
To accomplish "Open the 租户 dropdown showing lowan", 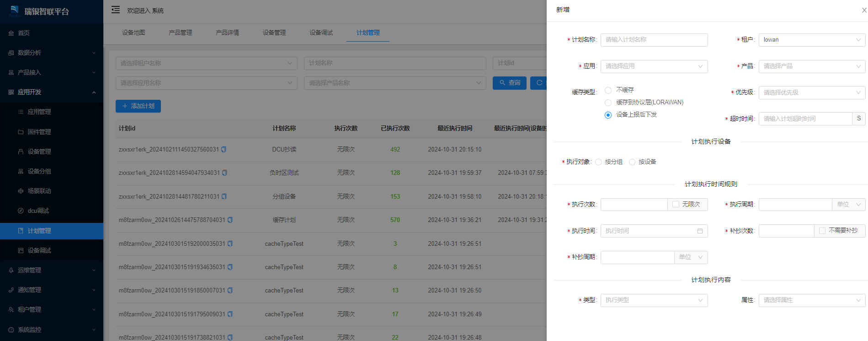I will click(812, 40).
